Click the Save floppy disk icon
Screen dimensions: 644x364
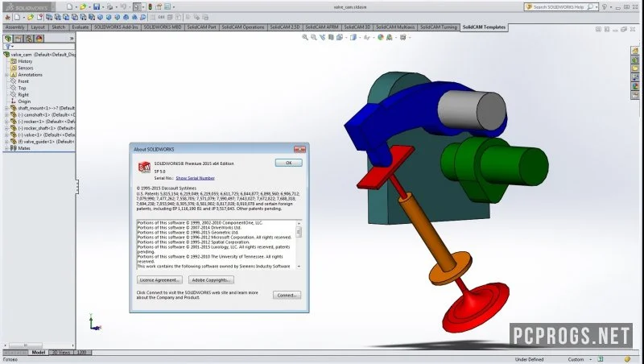pyautogui.click(x=97, y=6)
